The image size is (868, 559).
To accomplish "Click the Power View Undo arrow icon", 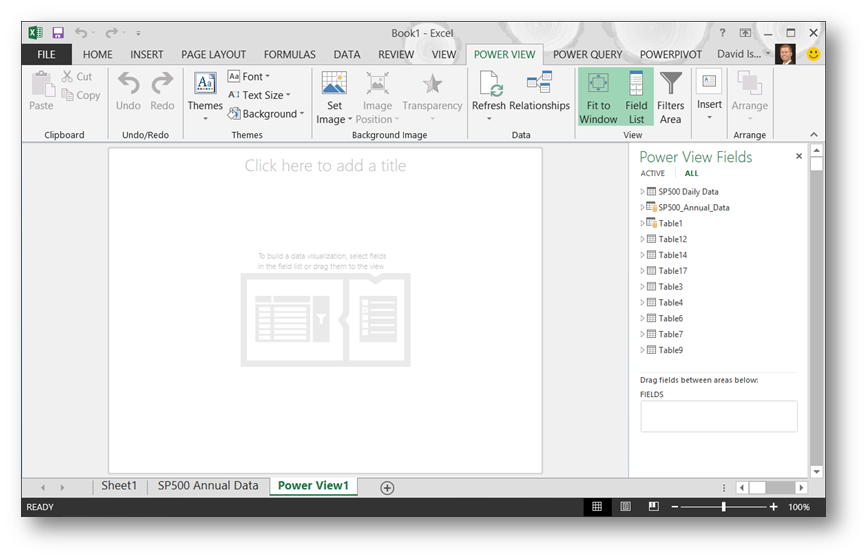I will pyautogui.click(x=128, y=83).
